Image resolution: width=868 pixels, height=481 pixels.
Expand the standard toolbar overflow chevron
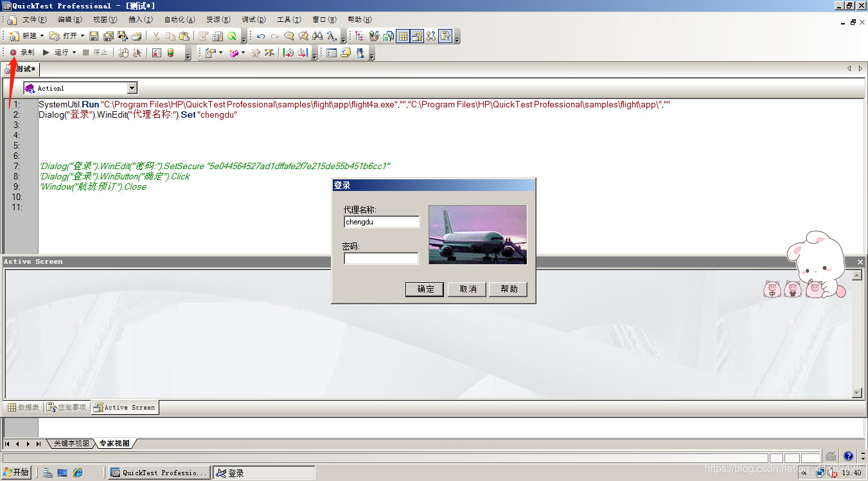coord(244,39)
